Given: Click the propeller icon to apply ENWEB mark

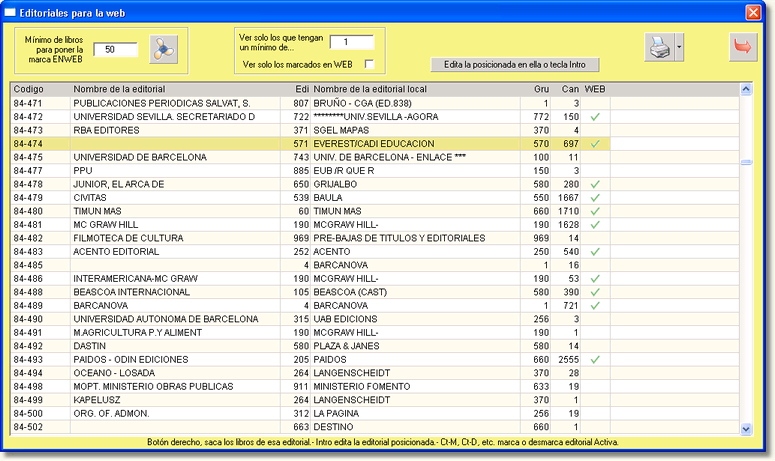Looking at the screenshot, I should 164,49.
